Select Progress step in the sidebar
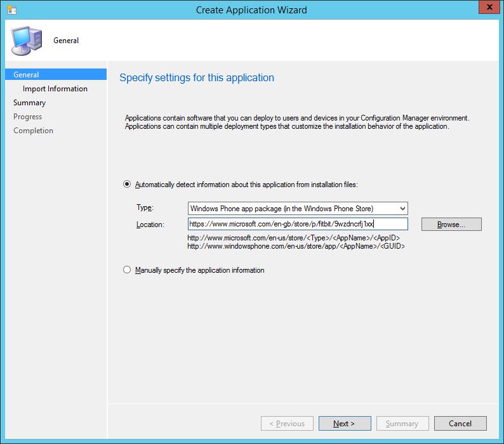The image size is (504, 444). (28, 117)
